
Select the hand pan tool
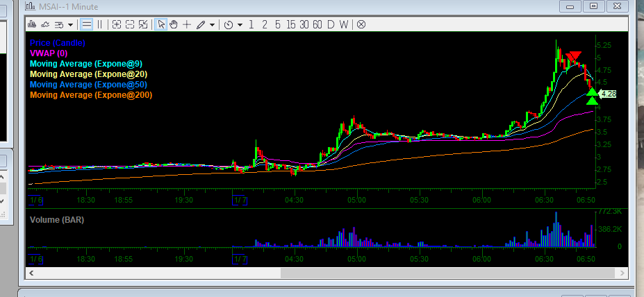click(174, 24)
